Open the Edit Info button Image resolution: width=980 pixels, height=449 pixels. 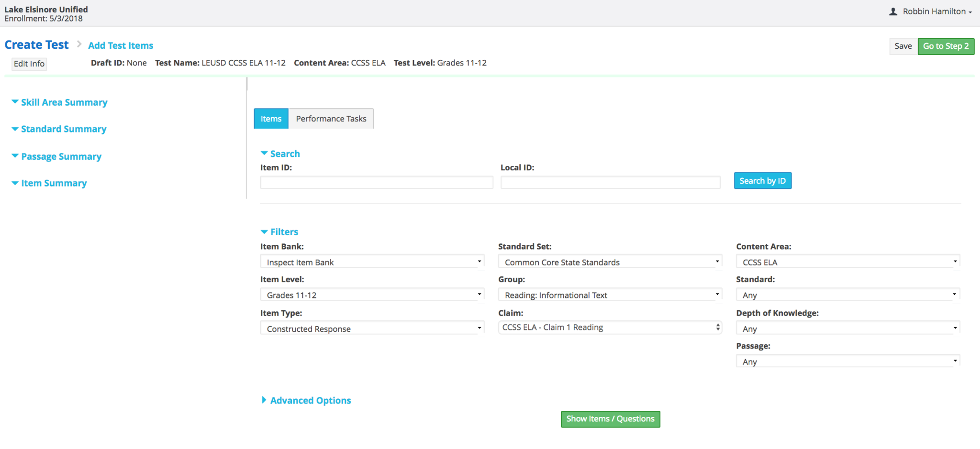pyautogui.click(x=29, y=64)
